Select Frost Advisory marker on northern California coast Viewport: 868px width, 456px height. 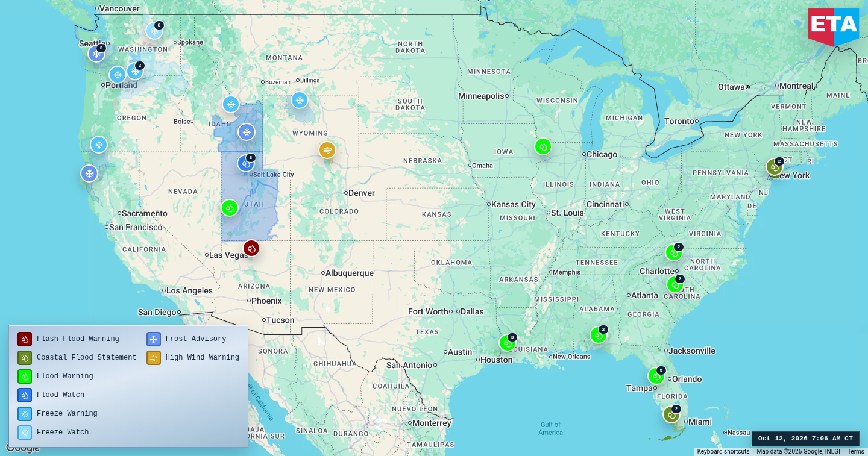point(89,173)
